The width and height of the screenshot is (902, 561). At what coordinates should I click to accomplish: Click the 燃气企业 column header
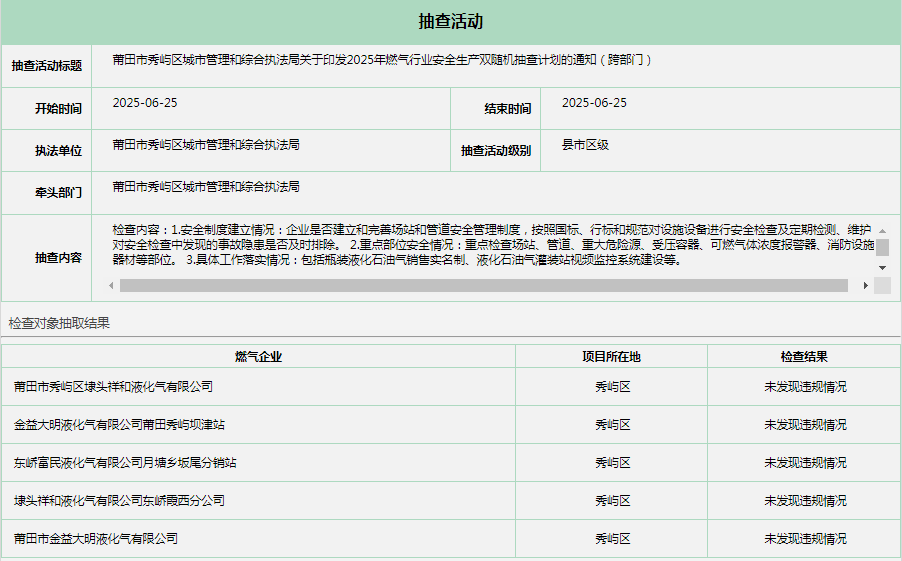(x=258, y=357)
